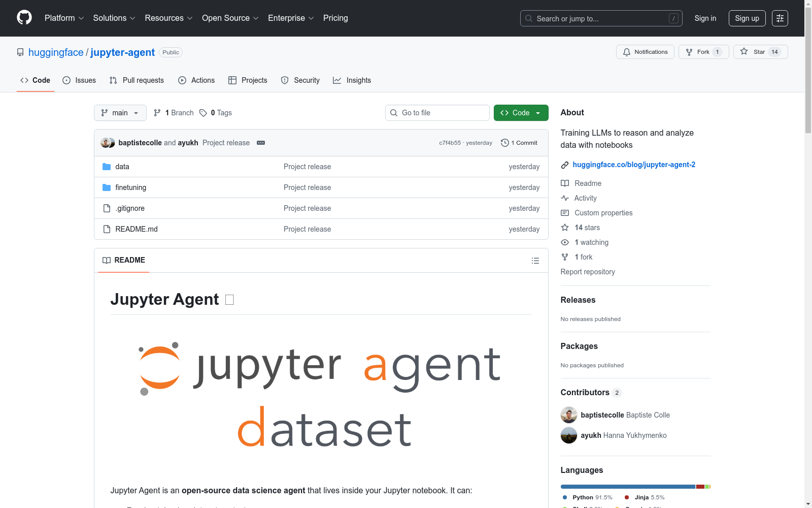Switch to the Issues tab
The height and width of the screenshot is (508, 812).
coord(79,80)
